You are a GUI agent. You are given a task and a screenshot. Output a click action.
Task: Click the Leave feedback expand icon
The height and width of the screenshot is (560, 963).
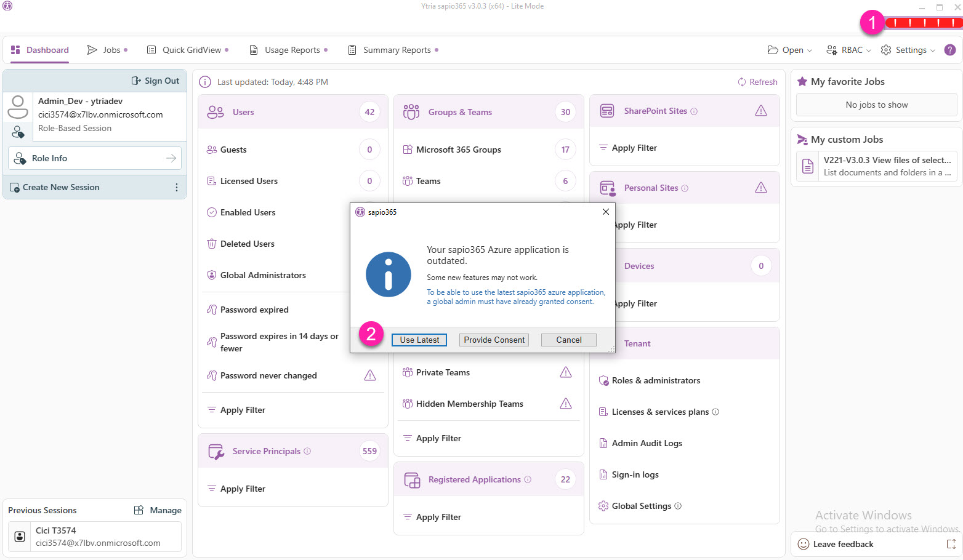(951, 544)
